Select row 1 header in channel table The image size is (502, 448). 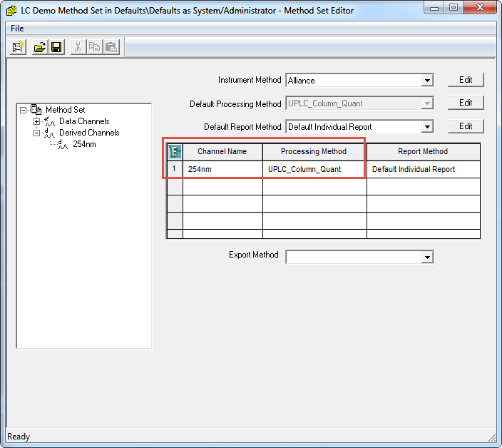[x=175, y=169]
